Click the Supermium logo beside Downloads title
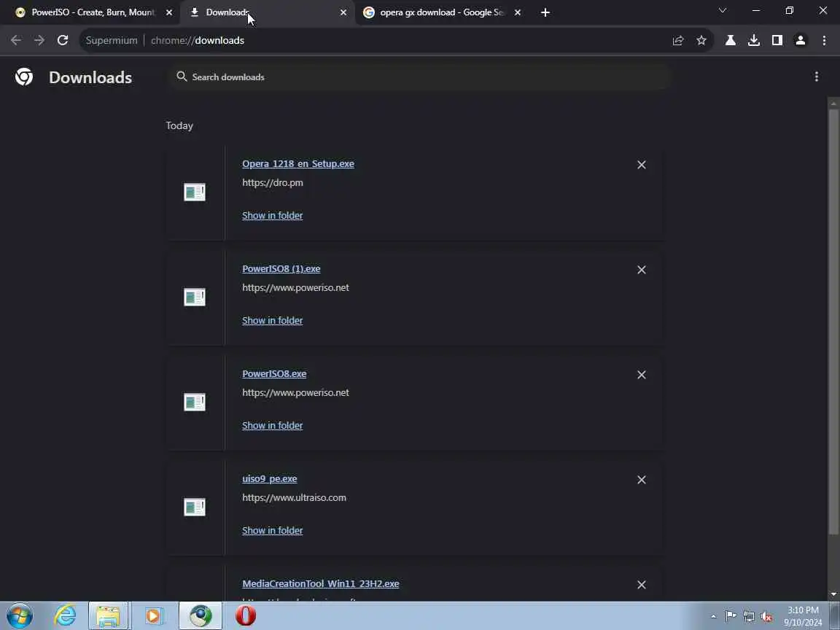 pyautogui.click(x=24, y=77)
